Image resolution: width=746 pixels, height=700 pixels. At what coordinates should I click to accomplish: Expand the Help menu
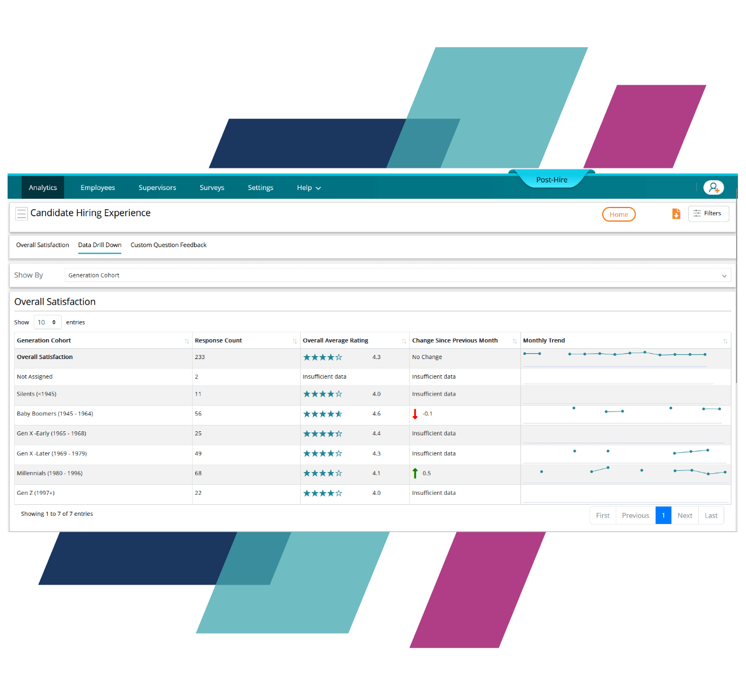pos(308,188)
